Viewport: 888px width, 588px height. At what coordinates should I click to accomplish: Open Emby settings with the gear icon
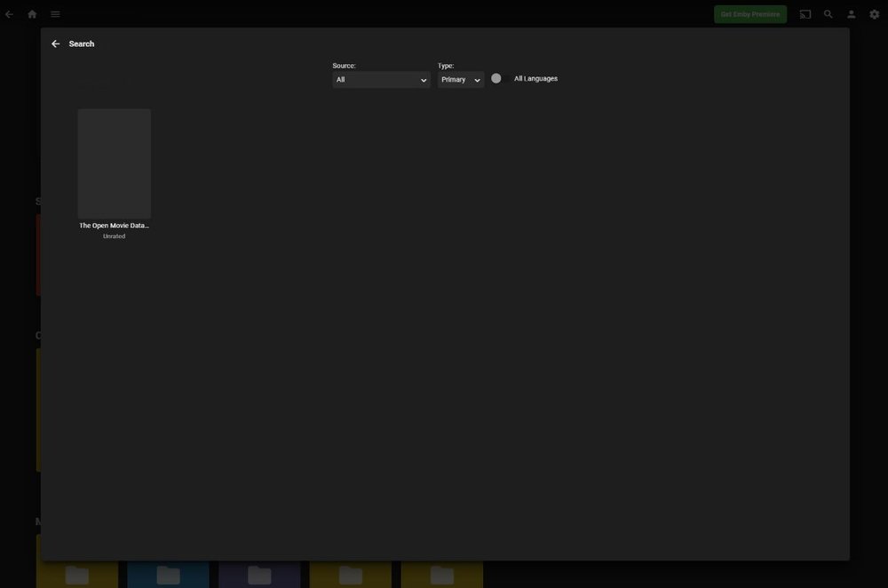[x=873, y=13]
